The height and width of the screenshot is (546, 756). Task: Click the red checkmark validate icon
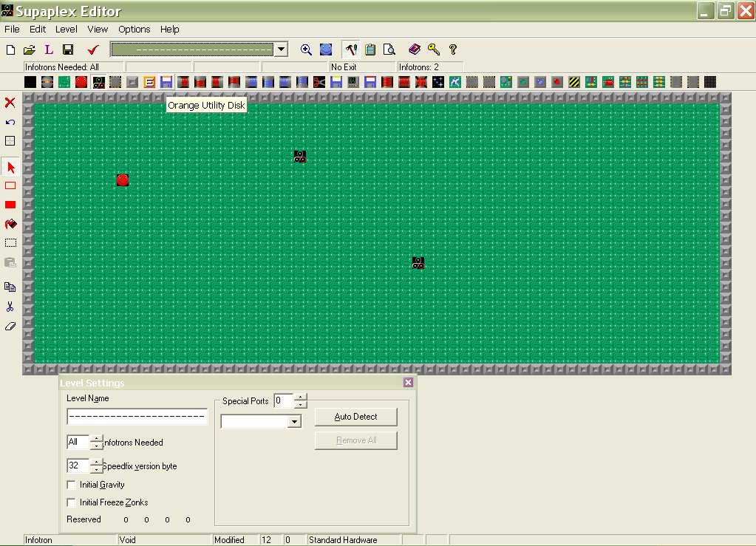93,50
